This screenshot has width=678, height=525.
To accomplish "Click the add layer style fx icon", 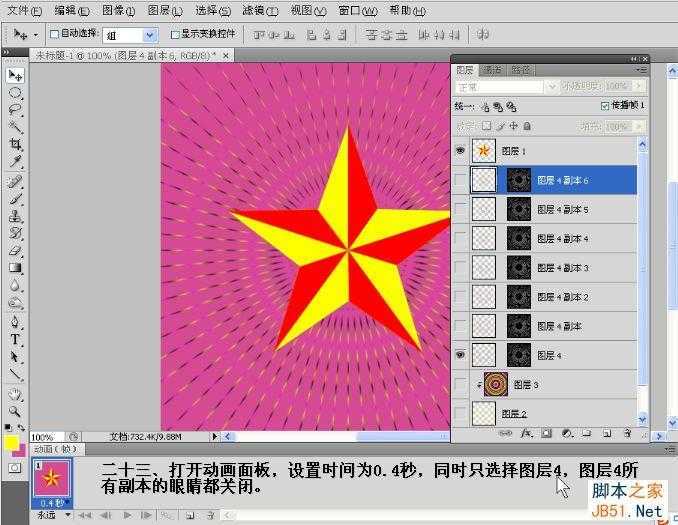I will point(526,433).
